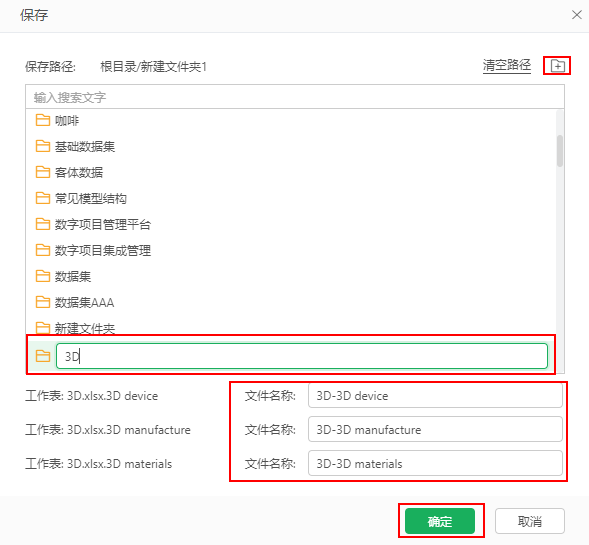Viewport: 589px width, 545px height.
Task: Open the 咖啡 folder icon
Action: click(x=42, y=120)
